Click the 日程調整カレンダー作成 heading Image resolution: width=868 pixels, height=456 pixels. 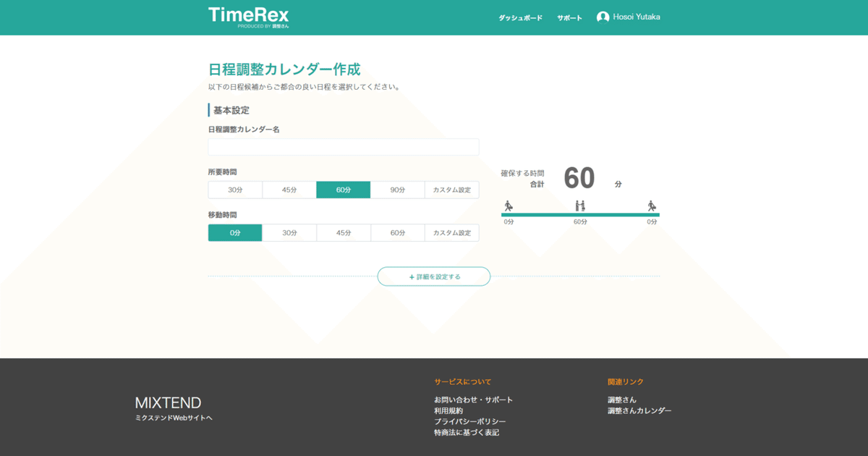click(284, 69)
